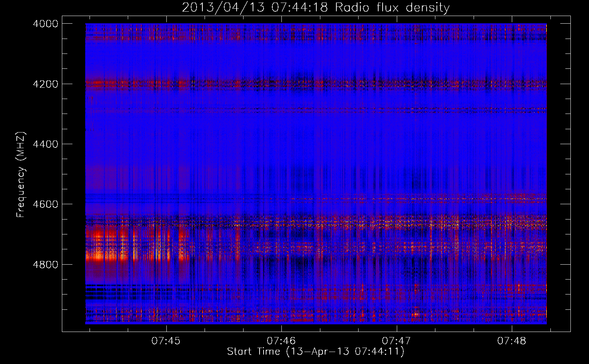The width and height of the screenshot is (589, 364).
Task: Click the 4200 frequency axis label
Action: point(46,84)
